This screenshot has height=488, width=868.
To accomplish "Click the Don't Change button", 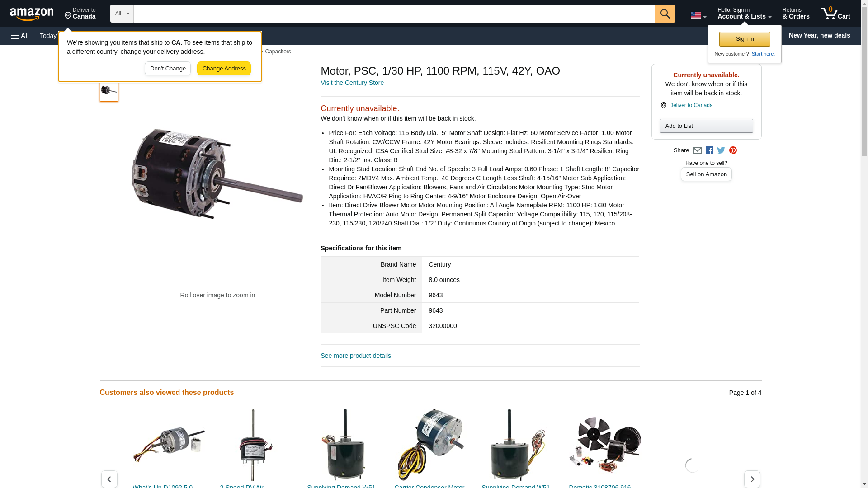I will click(168, 69).
